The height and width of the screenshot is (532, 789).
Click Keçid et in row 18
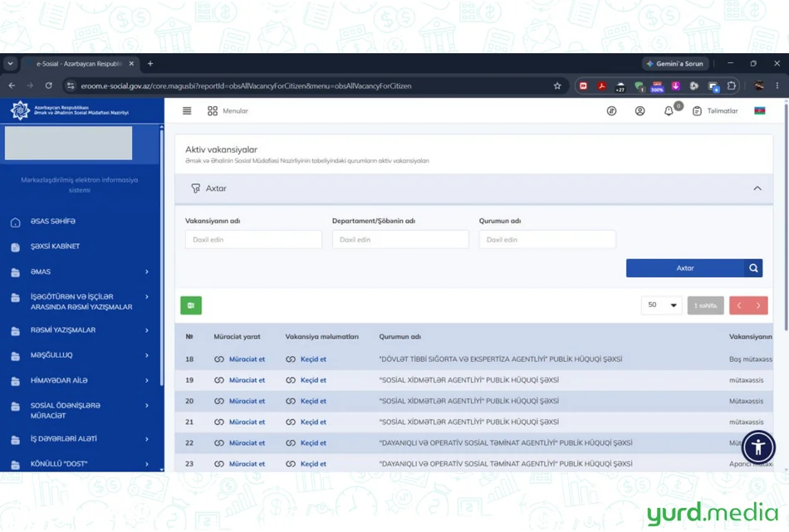306,359
